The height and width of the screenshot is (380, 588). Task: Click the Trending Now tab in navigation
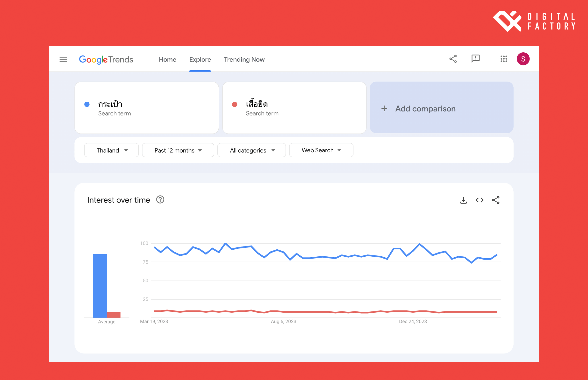tap(244, 59)
